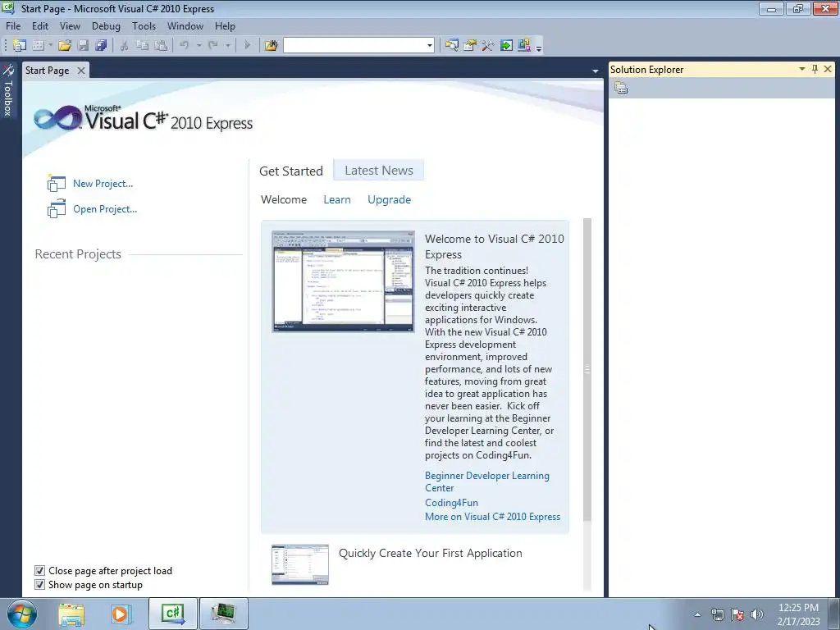Image resolution: width=840 pixels, height=630 pixels.
Task: Open the Redo history dropdown arrow
Action: pyautogui.click(x=228, y=46)
